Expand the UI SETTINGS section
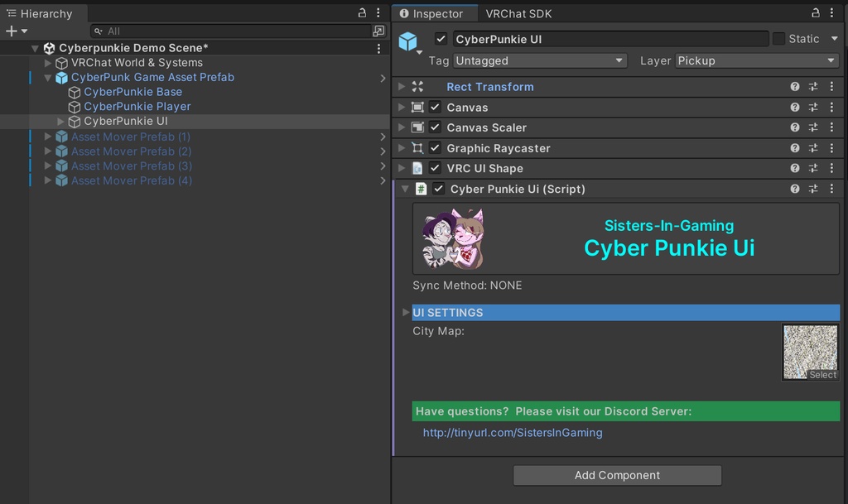 coord(405,312)
